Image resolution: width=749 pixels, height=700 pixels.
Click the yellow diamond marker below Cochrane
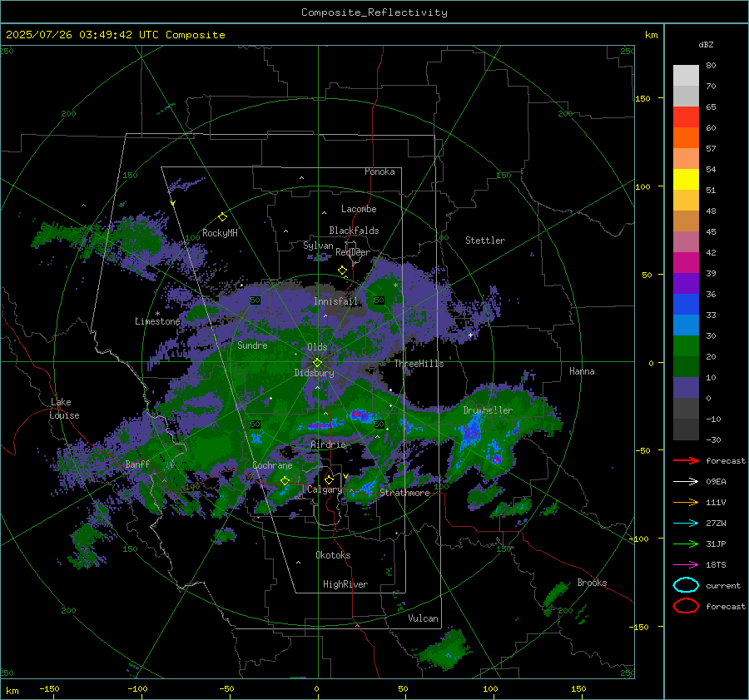tap(285, 480)
